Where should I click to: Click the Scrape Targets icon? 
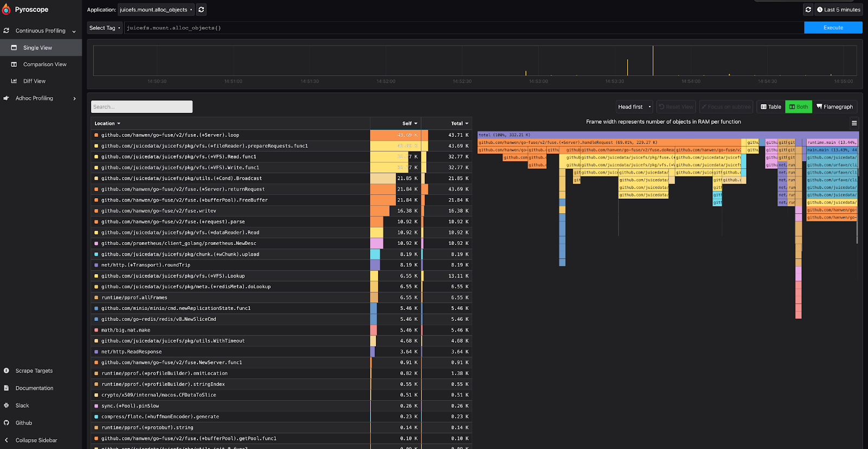pos(7,371)
